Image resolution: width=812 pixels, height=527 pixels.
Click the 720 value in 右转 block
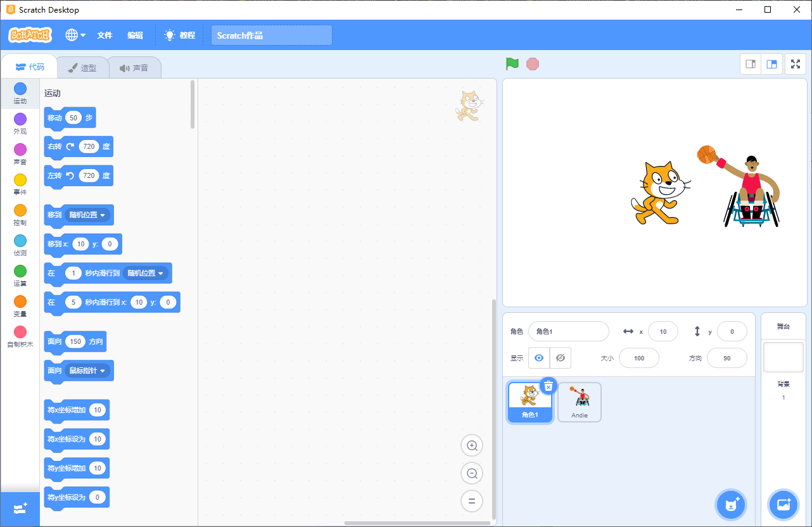(x=89, y=146)
